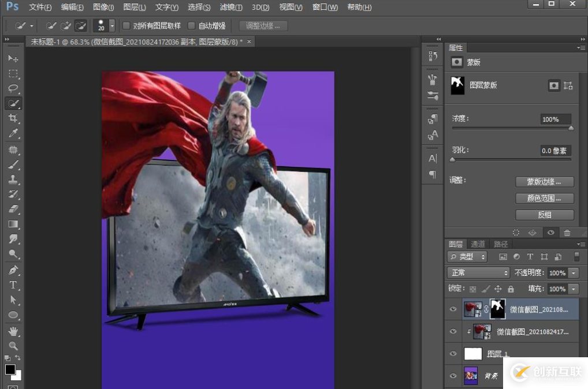Select the Pen tool
Screen dimensions: 588x389
coord(13,270)
